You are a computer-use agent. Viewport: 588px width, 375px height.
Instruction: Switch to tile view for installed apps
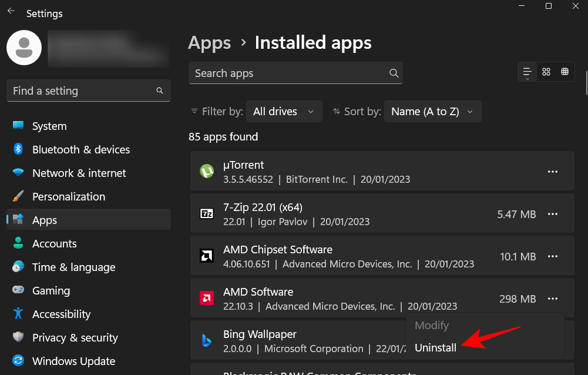546,71
